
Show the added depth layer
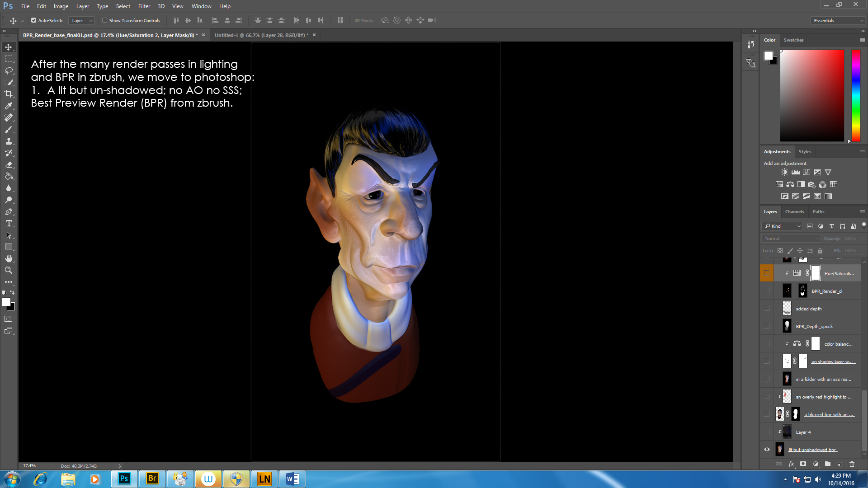tap(767, 309)
